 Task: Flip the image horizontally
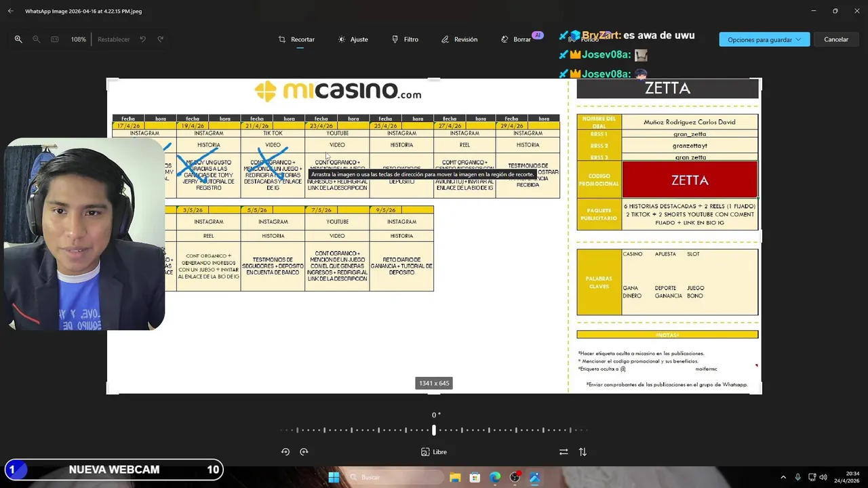click(564, 452)
